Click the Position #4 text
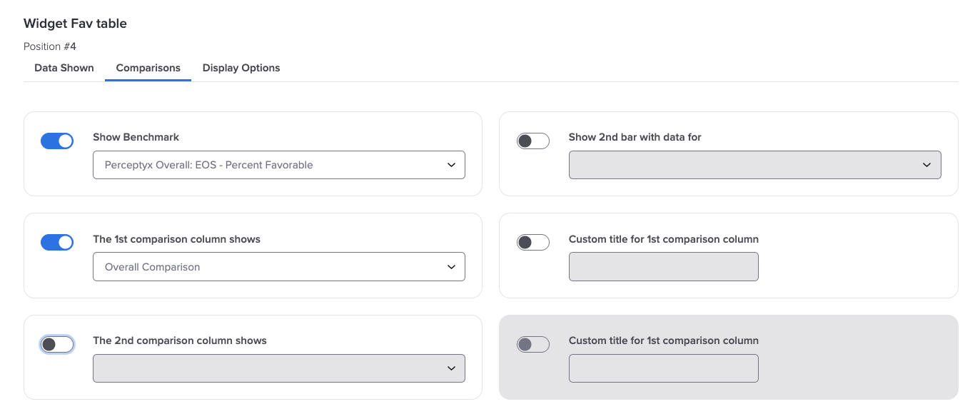The width and height of the screenshot is (980, 419). click(50, 46)
